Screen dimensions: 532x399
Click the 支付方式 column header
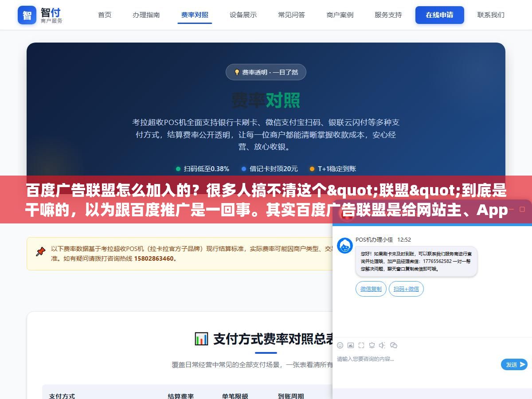pos(62,395)
